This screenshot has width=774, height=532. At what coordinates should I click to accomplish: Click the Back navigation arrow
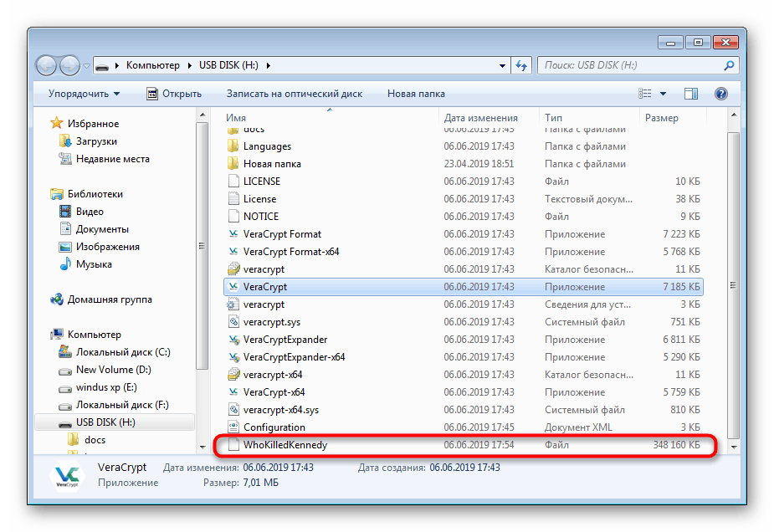[46, 65]
